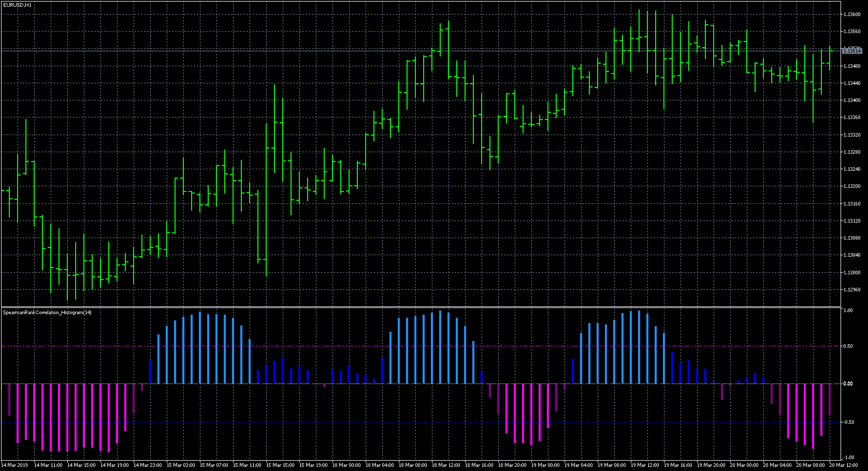Click the 15 Mar 03:00 time label

coord(181,465)
